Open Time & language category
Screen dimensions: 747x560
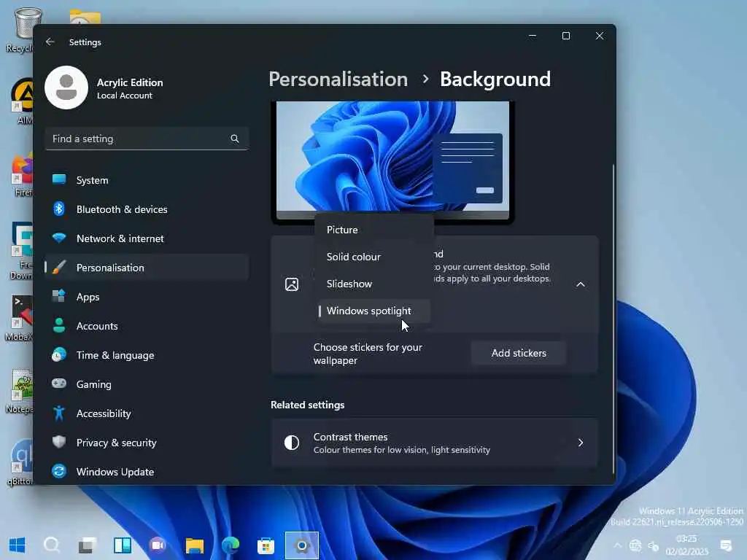[x=147, y=355]
